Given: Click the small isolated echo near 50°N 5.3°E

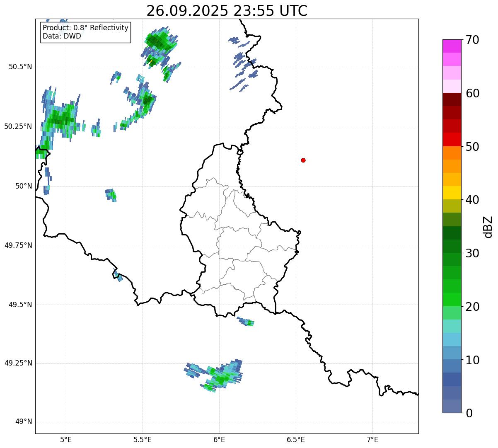Looking at the screenshot, I should [x=111, y=194].
